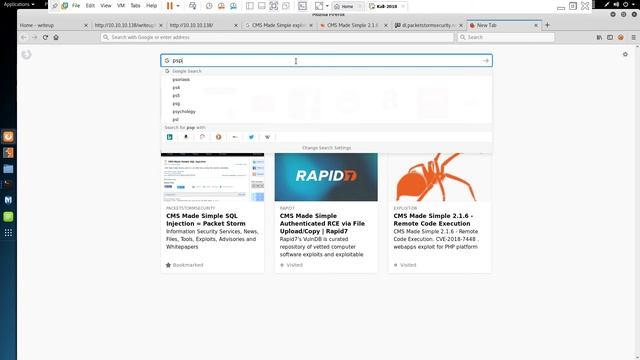
Task: Click the revert snapshot icon
Action: (221, 6)
